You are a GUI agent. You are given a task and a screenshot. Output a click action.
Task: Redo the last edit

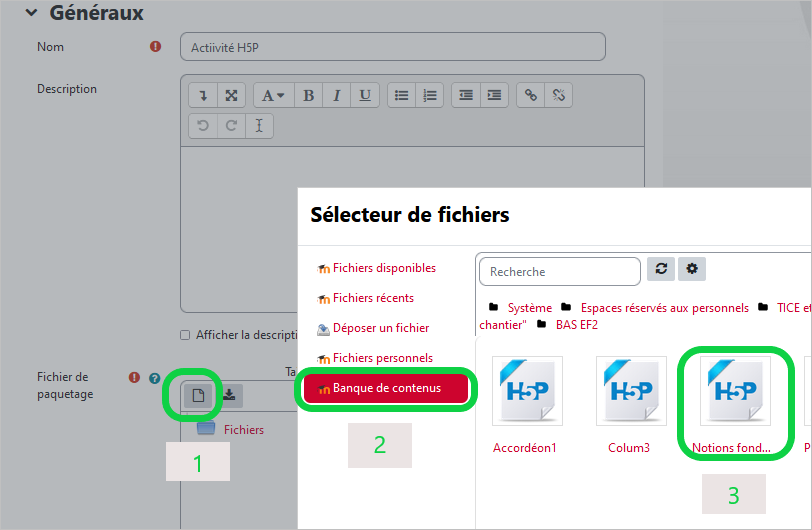tap(231, 126)
